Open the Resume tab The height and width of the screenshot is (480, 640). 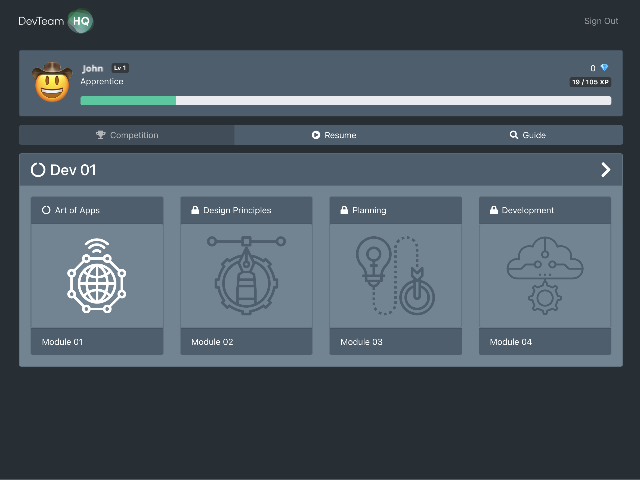point(334,135)
